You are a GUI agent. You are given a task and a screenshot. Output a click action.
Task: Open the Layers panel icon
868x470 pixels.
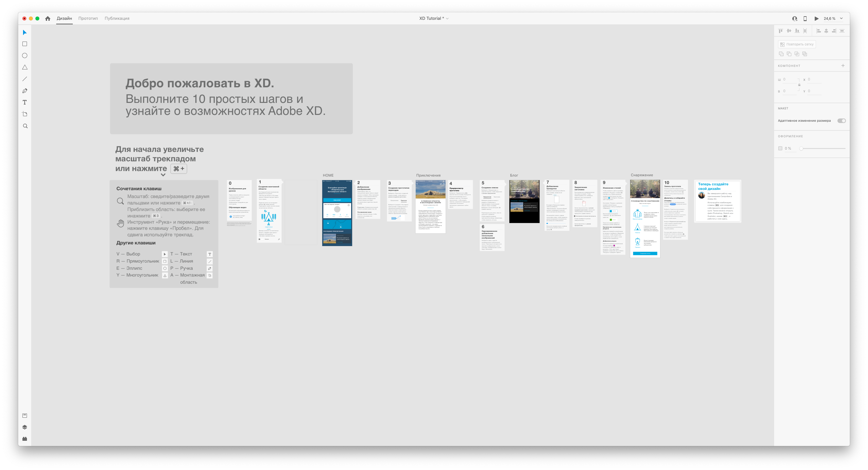coord(25,427)
